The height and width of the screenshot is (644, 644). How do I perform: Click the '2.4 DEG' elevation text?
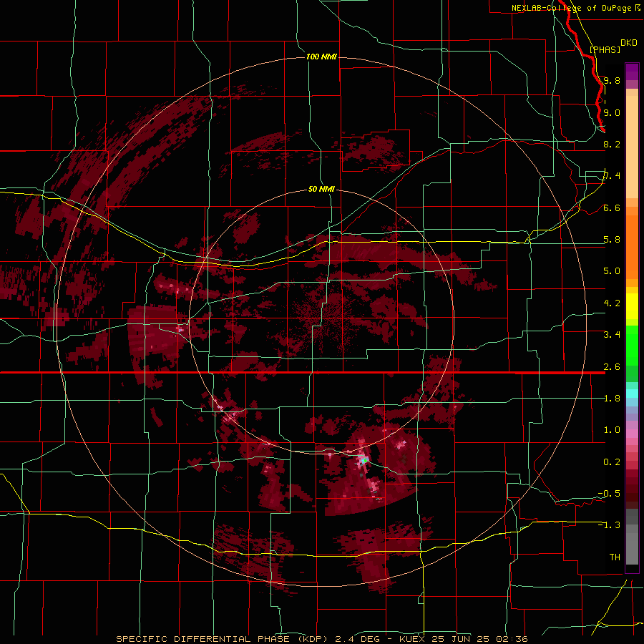(x=358, y=639)
